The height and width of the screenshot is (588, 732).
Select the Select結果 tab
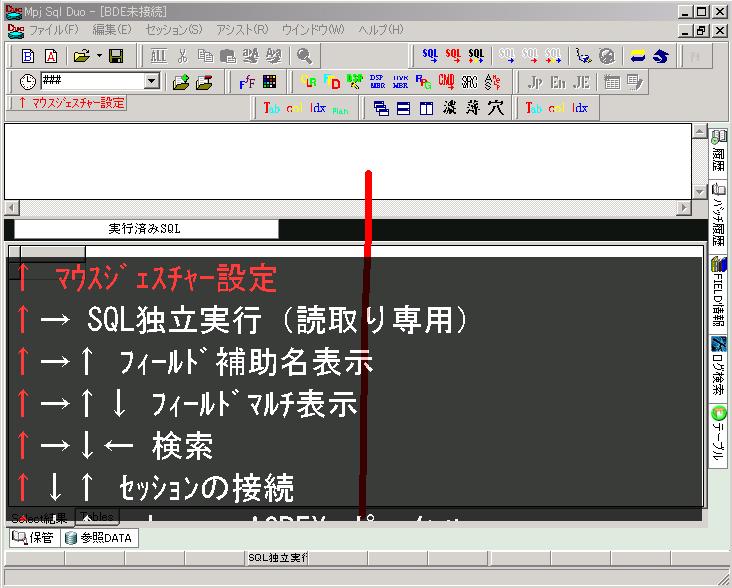pyautogui.click(x=40, y=518)
